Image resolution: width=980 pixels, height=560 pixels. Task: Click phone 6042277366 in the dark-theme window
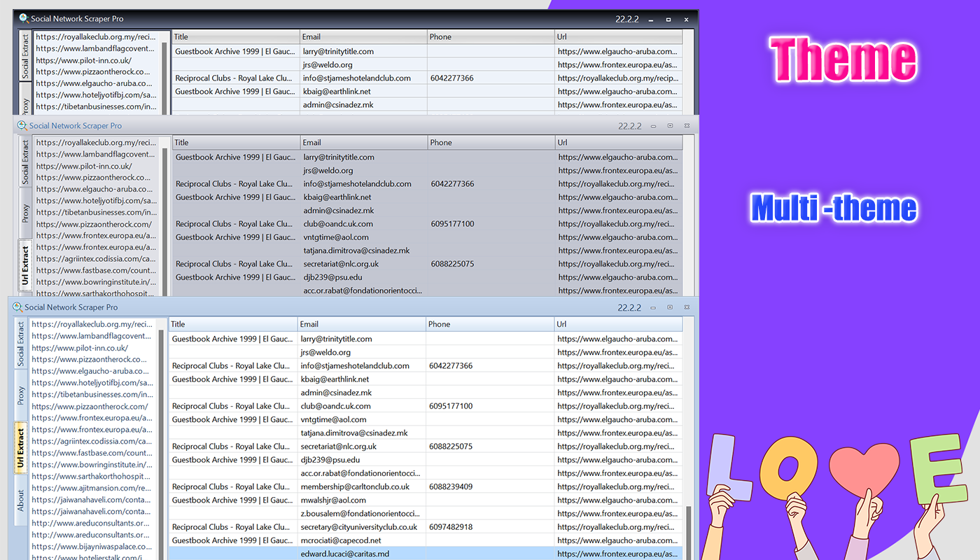click(452, 78)
